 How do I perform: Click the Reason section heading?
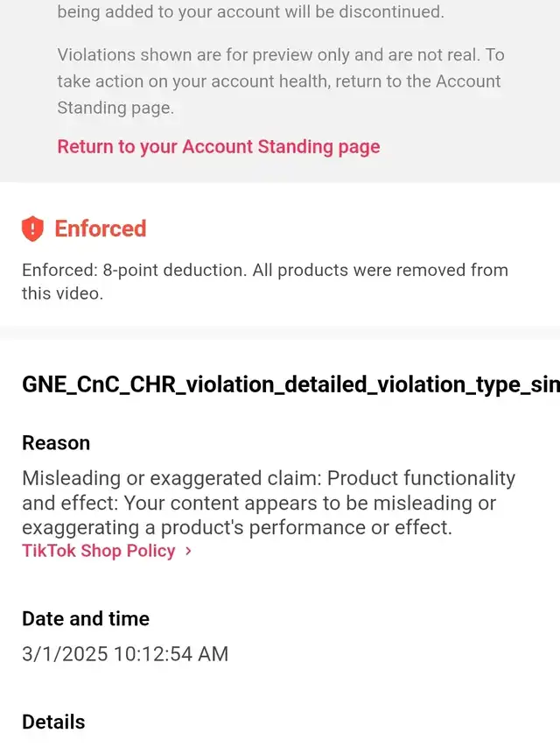click(x=56, y=443)
